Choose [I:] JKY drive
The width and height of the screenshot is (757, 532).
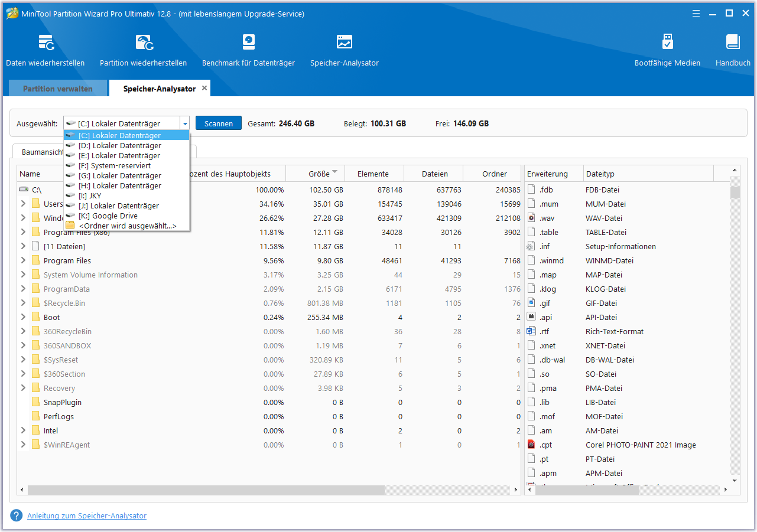pyautogui.click(x=126, y=195)
